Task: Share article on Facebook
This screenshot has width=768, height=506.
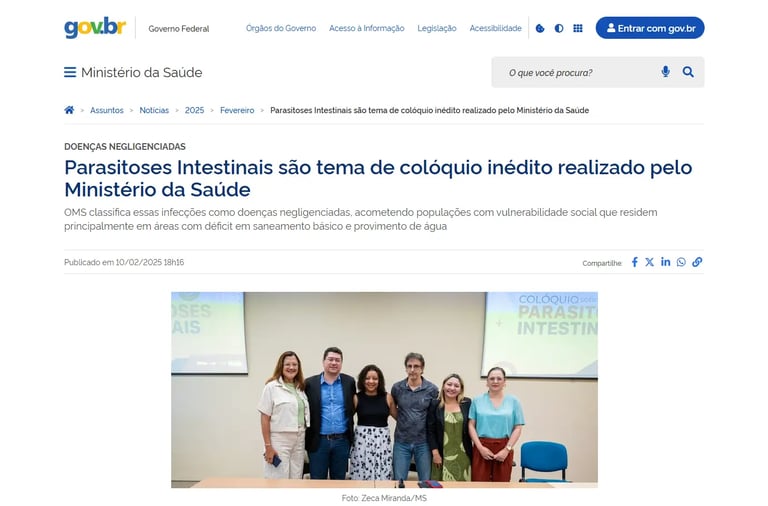Action: (635, 262)
